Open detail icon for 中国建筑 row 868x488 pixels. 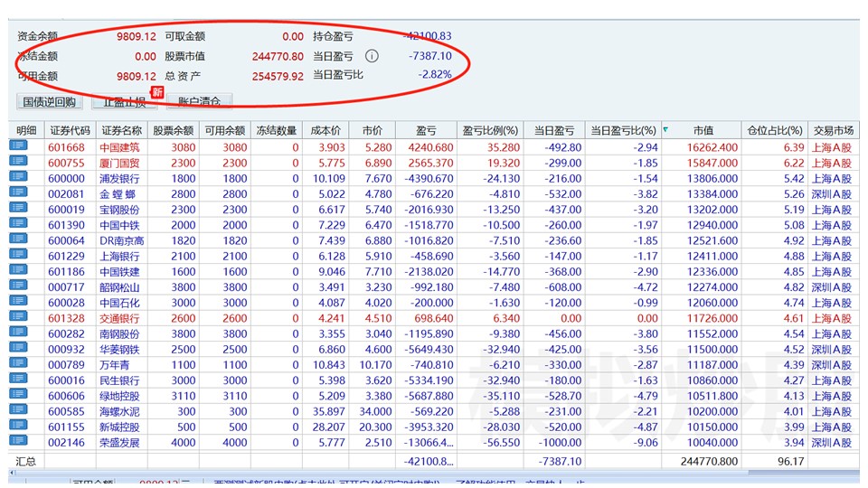click(18, 145)
